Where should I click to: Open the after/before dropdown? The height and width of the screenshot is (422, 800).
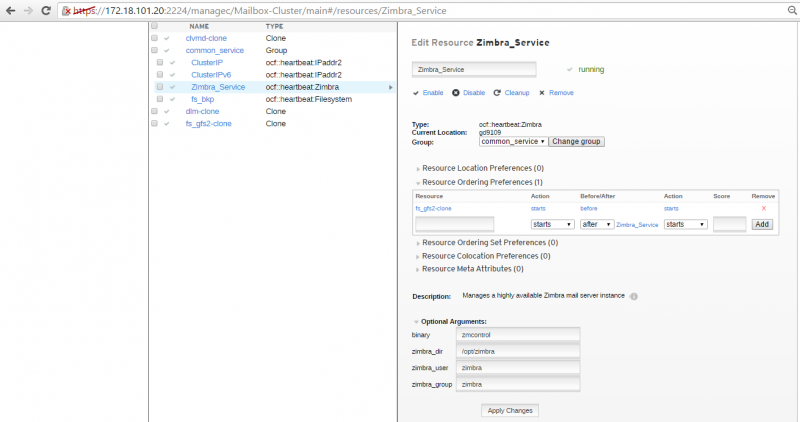point(597,225)
